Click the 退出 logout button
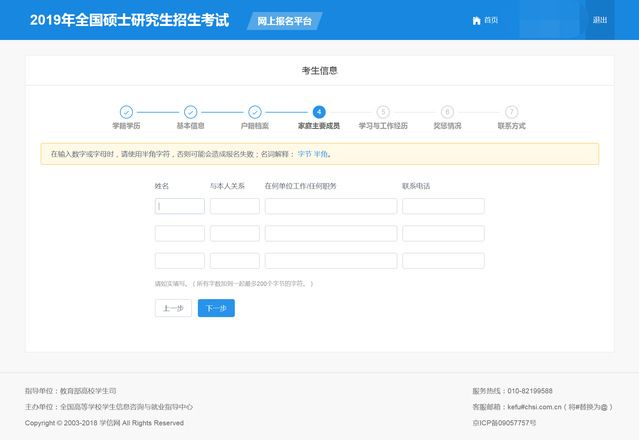 pyautogui.click(x=599, y=20)
